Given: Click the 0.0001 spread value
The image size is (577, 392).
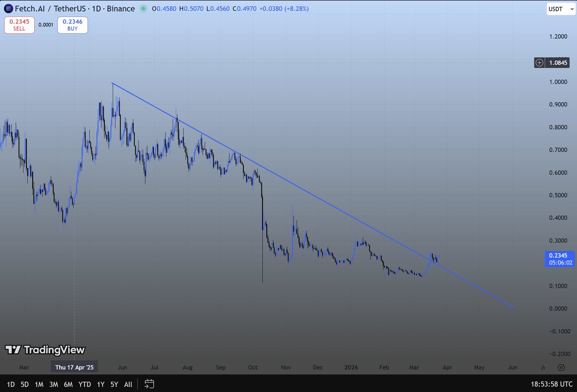Looking at the screenshot, I should click(46, 25).
